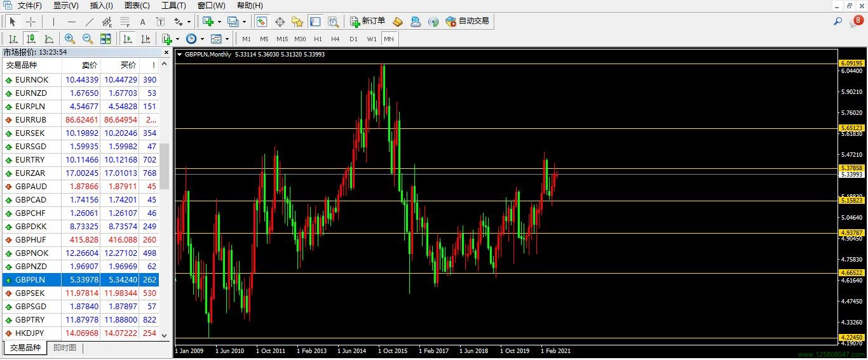
Task: Click the search magnifier at top right
Action: [x=838, y=21]
